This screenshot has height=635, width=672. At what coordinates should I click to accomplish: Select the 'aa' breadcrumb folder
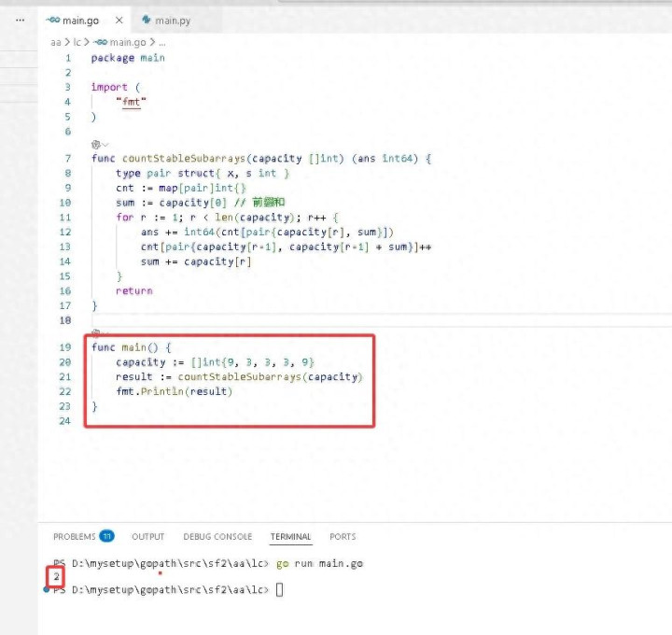(56, 42)
